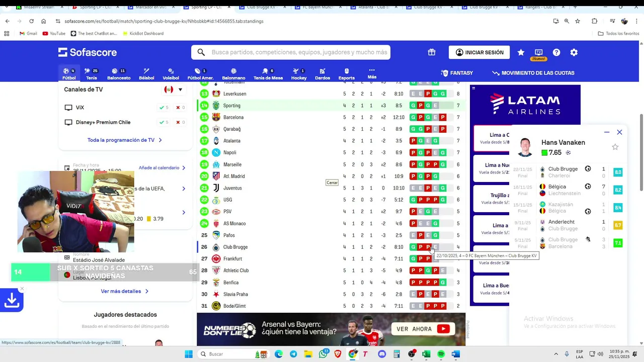
Task: Toggle favorite star for Hans Vanaken
Action: pyautogui.click(x=615, y=147)
